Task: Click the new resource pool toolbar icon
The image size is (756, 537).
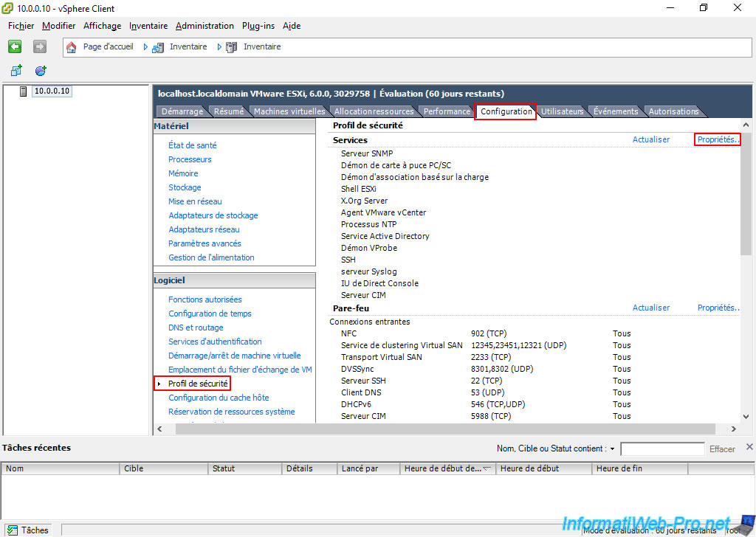Action: coord(41,71)
